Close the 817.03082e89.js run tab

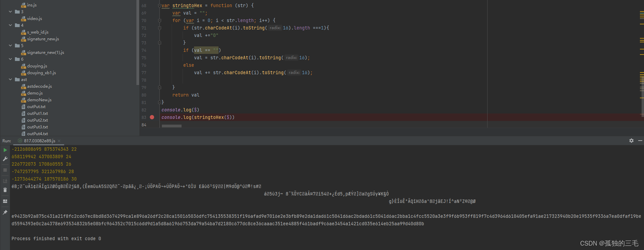pos(59,141)
